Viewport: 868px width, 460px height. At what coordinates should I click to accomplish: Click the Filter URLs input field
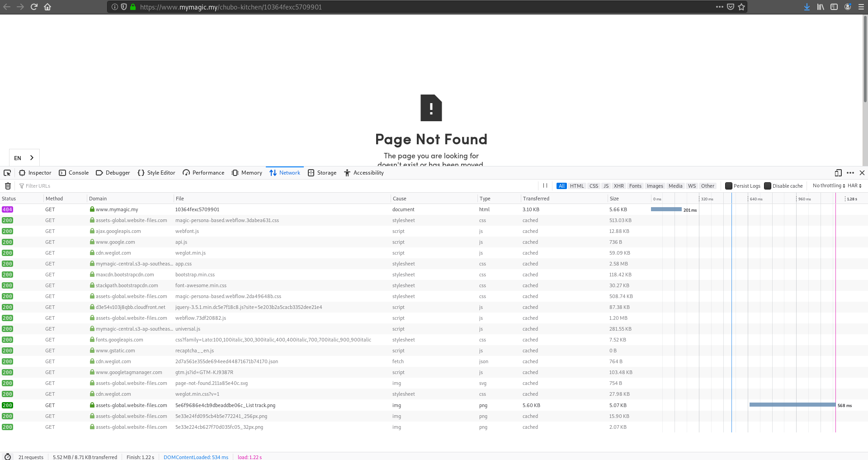point(38,185)
